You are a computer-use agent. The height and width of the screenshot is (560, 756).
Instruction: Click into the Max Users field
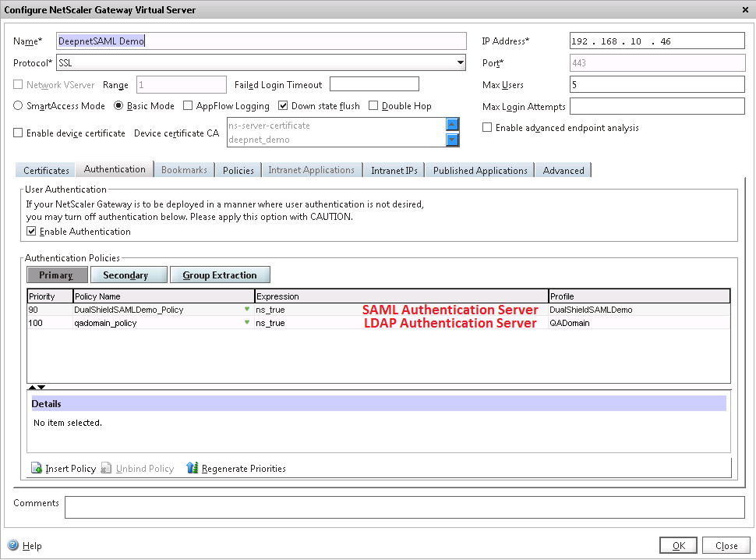[x=657, y=84]
